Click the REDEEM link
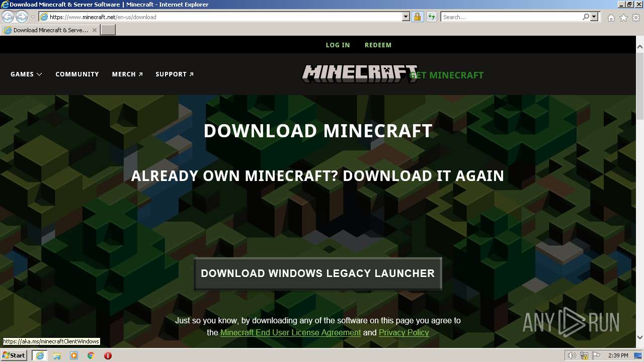 [378, 45]
